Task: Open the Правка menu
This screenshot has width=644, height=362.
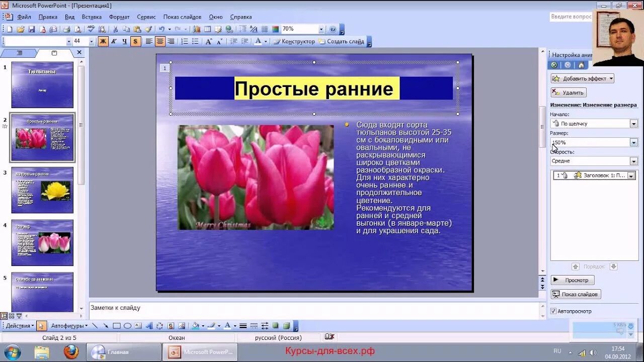Action: pos(48,17)
